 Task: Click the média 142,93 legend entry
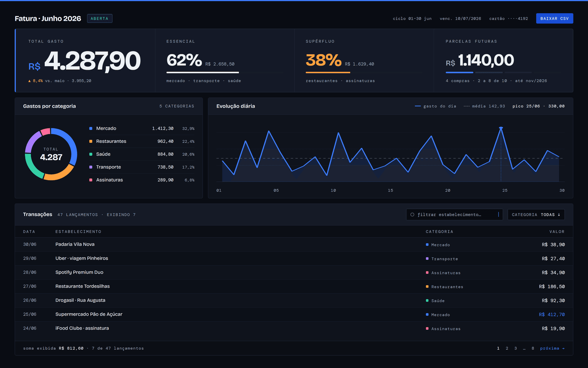484,106
